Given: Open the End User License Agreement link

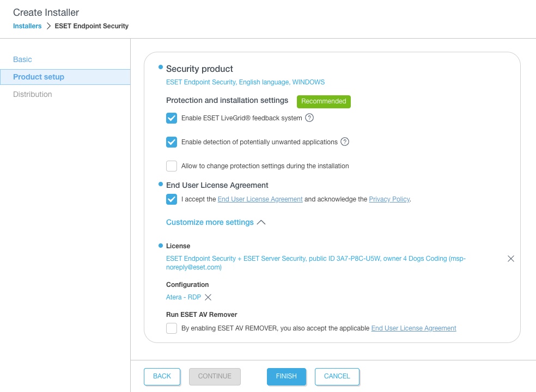Looking at the screenshot, I should pyautogui.click(x=260, y=199).
